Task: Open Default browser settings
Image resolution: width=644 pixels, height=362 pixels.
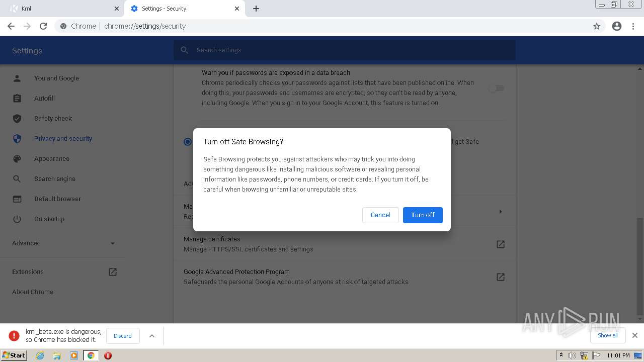Action: click(x=57, y=199)
